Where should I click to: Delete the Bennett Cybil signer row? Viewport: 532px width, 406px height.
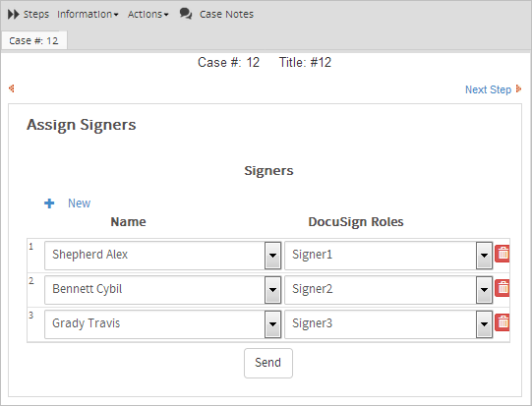pos(502,288)
